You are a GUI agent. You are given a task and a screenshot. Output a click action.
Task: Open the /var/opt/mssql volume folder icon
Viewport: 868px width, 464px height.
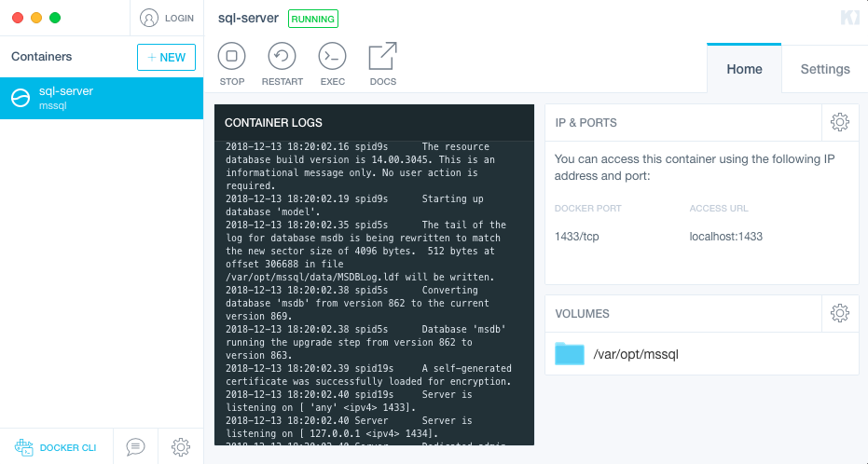[x=570, y=354]
